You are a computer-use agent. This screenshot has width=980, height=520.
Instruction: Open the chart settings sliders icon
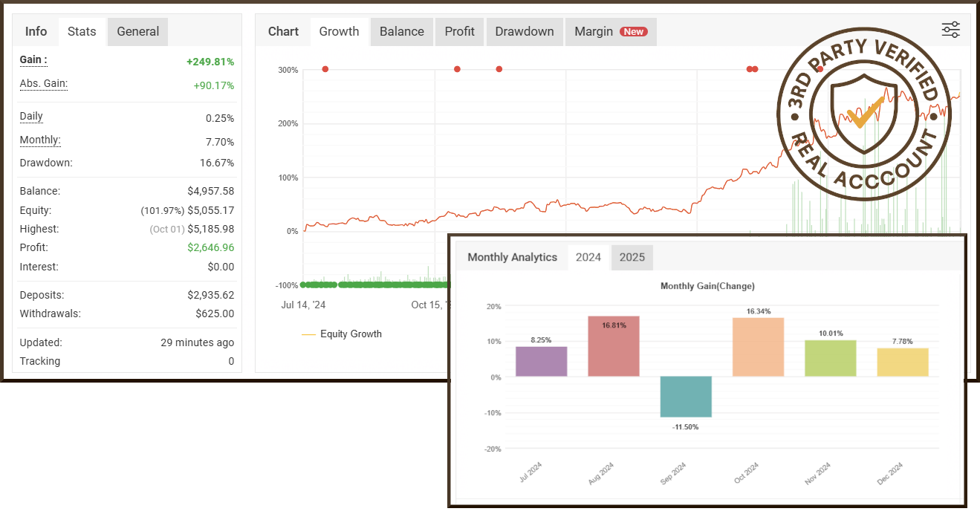pyautogui.click(x=950, y=30)
